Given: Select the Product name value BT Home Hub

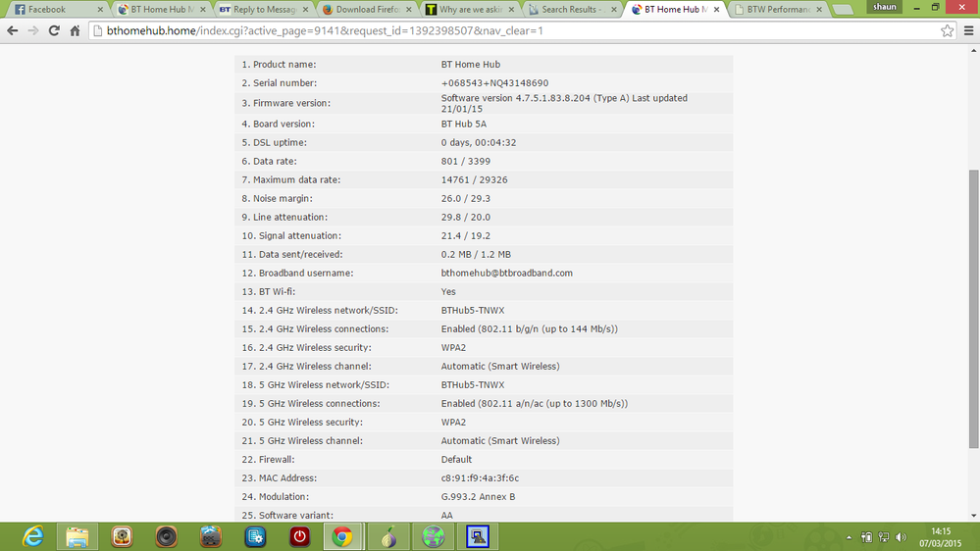Looking at the screenshot, I should pyautogui.click(x=471, y=65).
